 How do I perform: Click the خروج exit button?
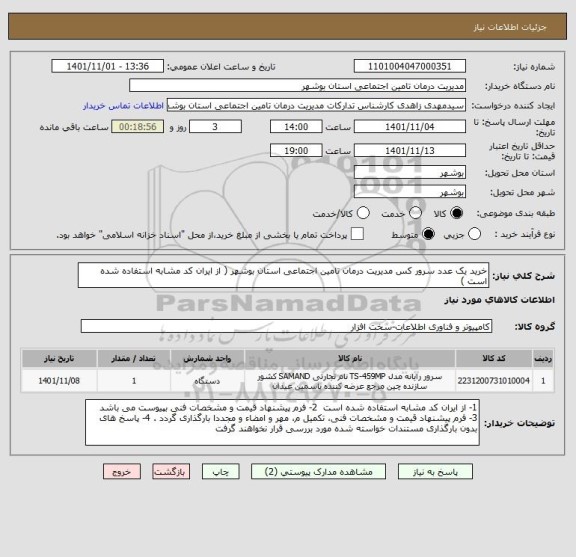coord(122,472)
